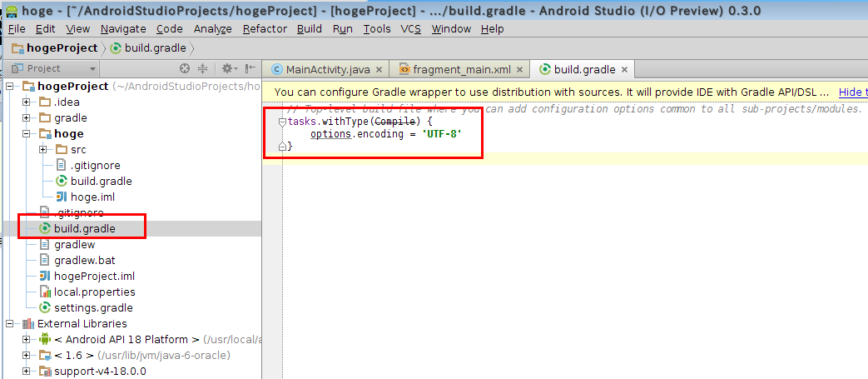868x379 pixels.
Task: Click the local.properties file icon
Action: pyautogui.click(x=45, y=292)
